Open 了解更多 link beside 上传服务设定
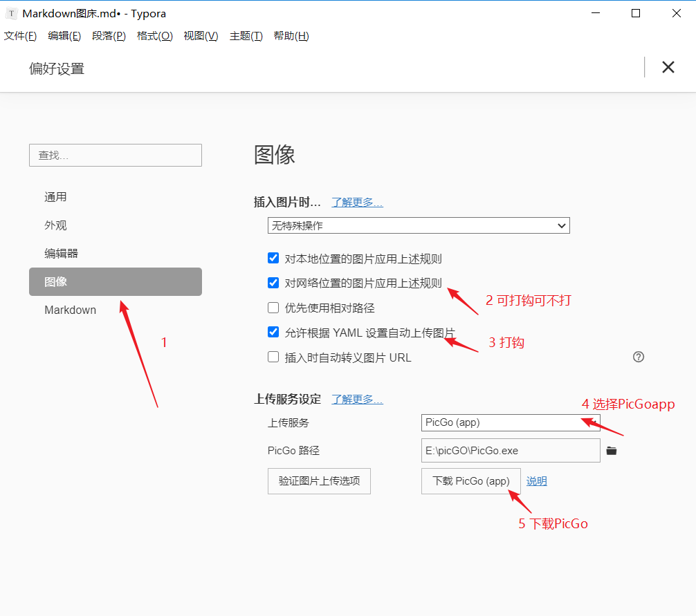This screenshot has width=696, height=616. pos(357,399)
